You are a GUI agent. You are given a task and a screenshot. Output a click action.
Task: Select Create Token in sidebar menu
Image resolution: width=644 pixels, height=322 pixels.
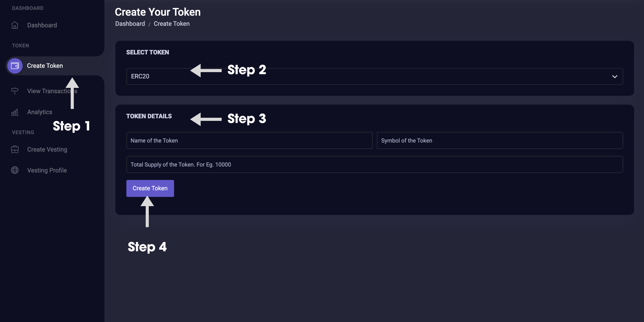(x=45, y=66)
